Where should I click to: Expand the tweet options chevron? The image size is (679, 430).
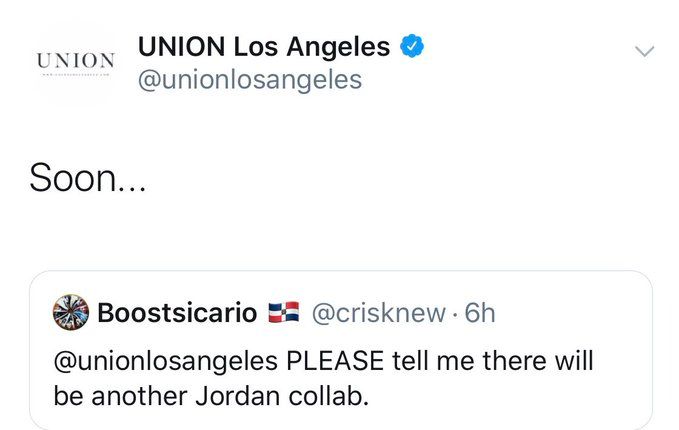point(644,51)
